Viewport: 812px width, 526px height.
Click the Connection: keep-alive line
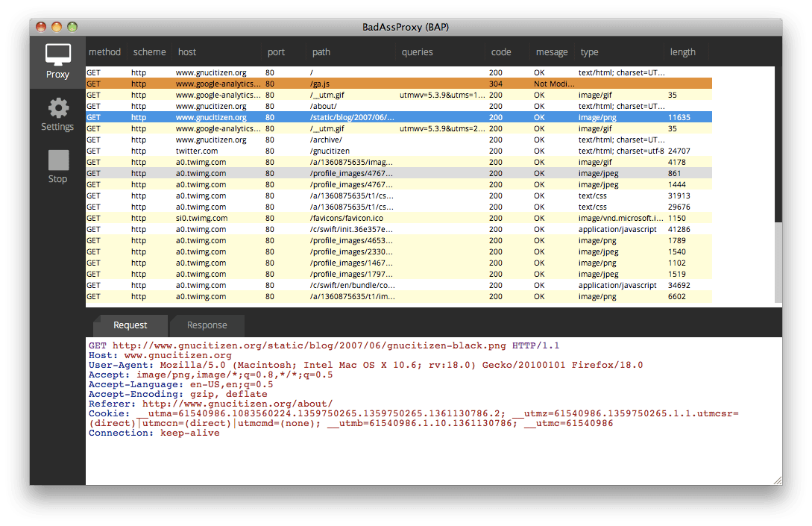coord(154,433)
